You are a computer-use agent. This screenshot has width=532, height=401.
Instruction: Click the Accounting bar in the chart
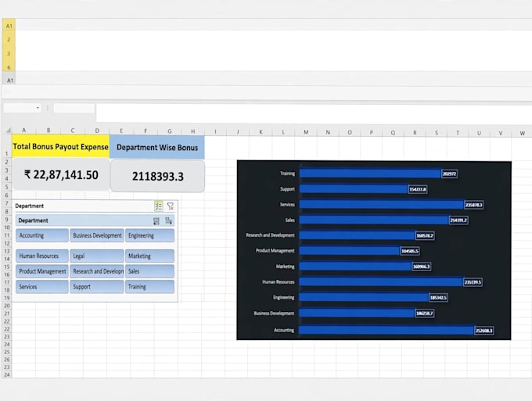point(386,330)
